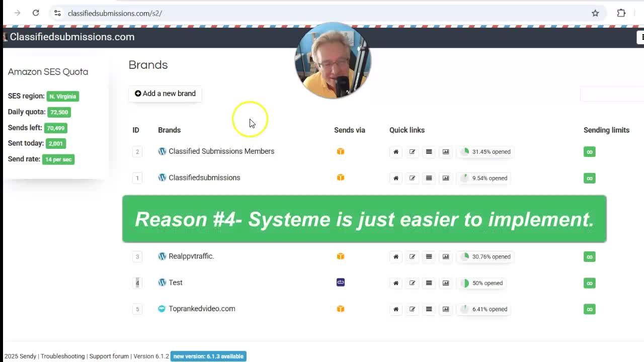Image resolution: width=644 pixels, height=362 pixels.
Task: Click unlimited sending limit icon for Test
Action: pyautogui.click(x=589, y=283)
